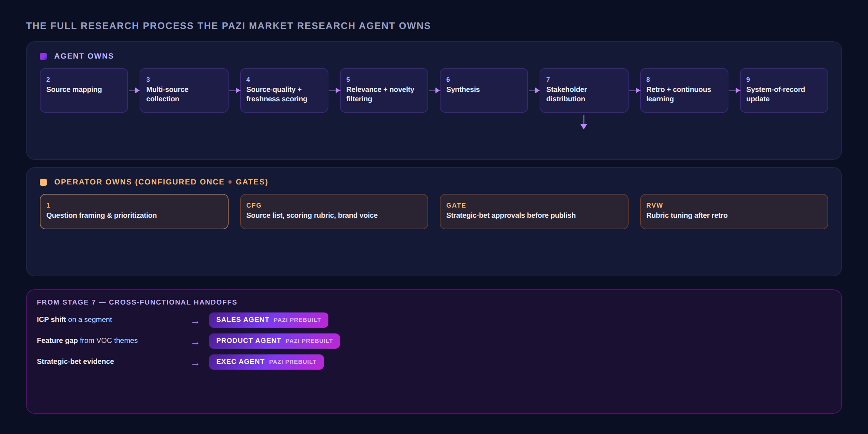The height and width of the screenshot is (434, 868).
Task: Open the Retro + continuous learning card
Action: (684, 90)
